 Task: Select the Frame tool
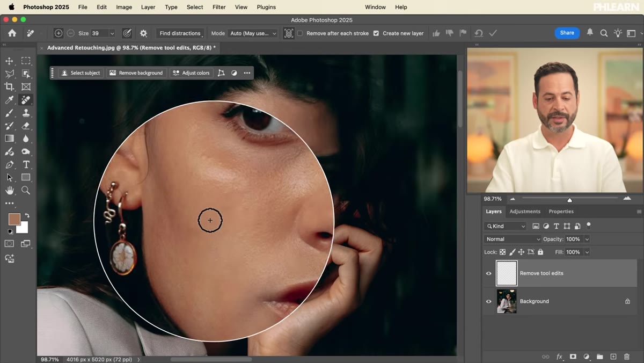pyautogui.click(x=26, y=86)
